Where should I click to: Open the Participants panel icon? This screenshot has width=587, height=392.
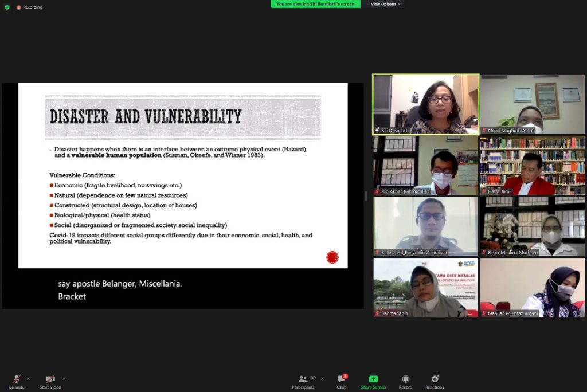pyautogui.click(x=302, y=379)
